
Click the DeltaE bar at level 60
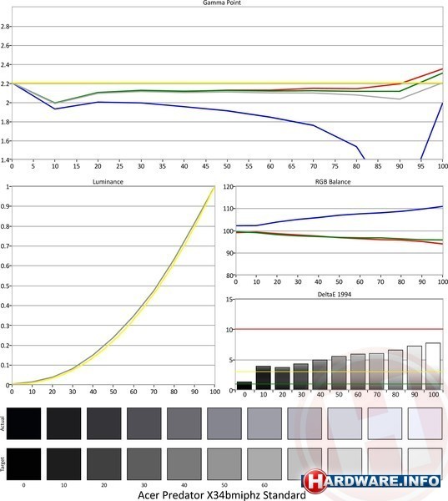coord(358,372)
